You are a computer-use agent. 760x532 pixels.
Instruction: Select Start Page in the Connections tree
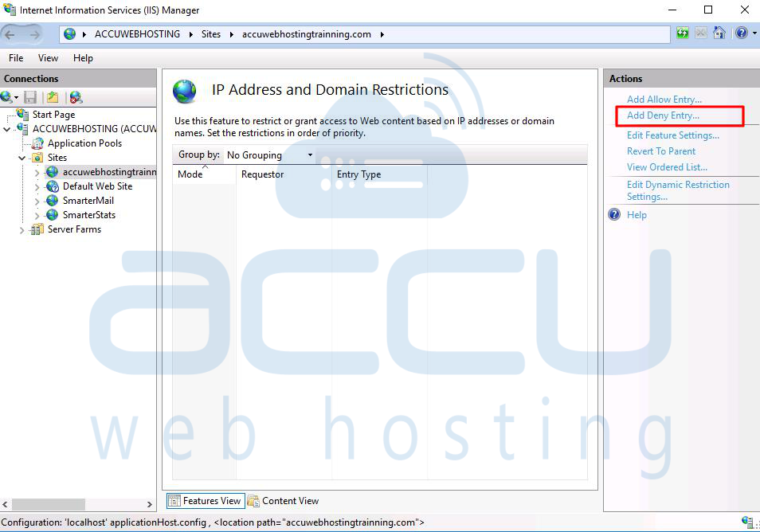pyautogui.click(x=53, y=115)
